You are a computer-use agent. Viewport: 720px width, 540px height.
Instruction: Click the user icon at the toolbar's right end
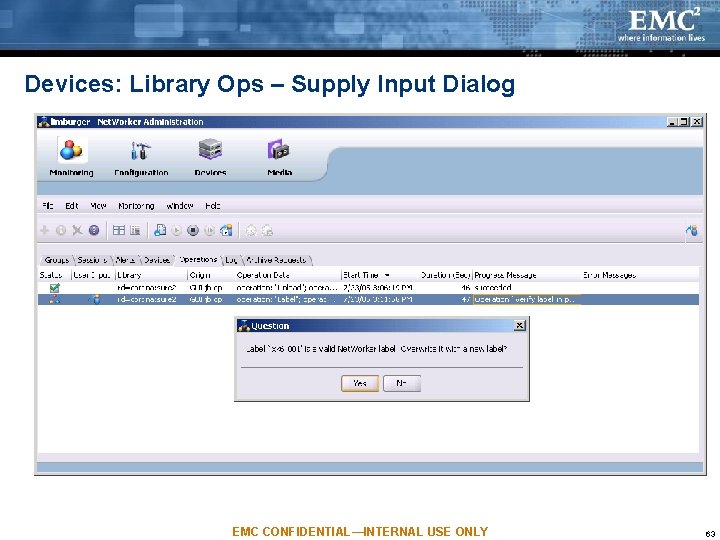point(692,230)
